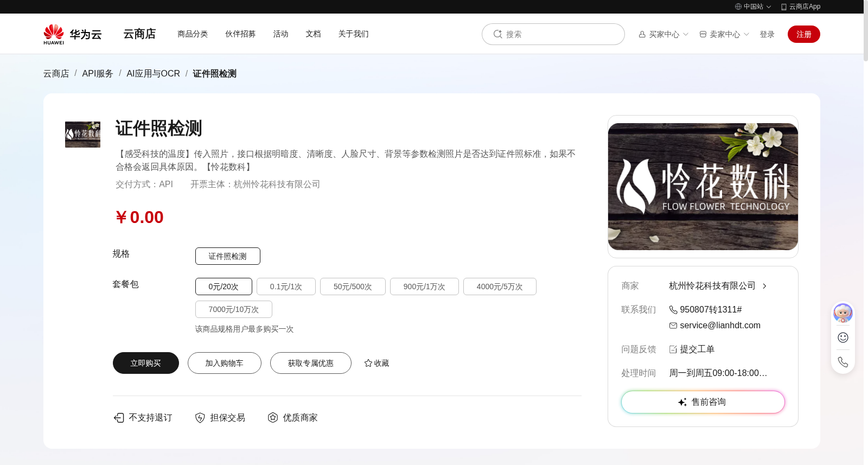Click inside the 搜索 input field
Screen dimensions: 868x465
pos(553,34)
